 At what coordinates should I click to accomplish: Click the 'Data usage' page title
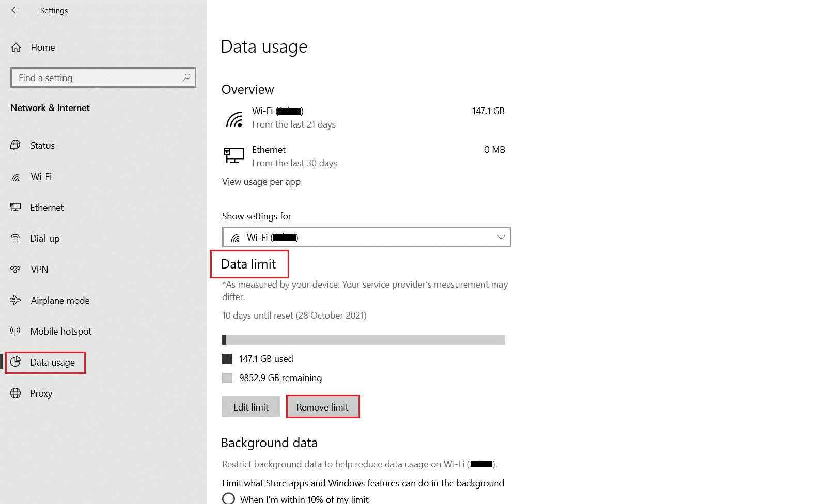click(264, 47)
